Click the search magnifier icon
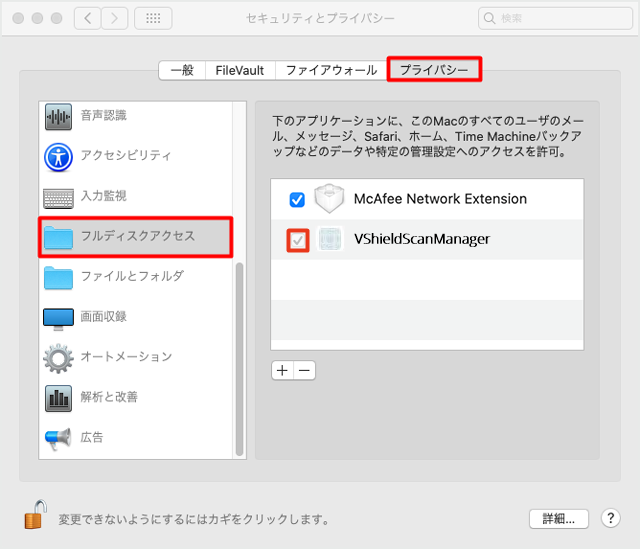The height and width of the screenshot is (549, 640). [x=489, y=18]
